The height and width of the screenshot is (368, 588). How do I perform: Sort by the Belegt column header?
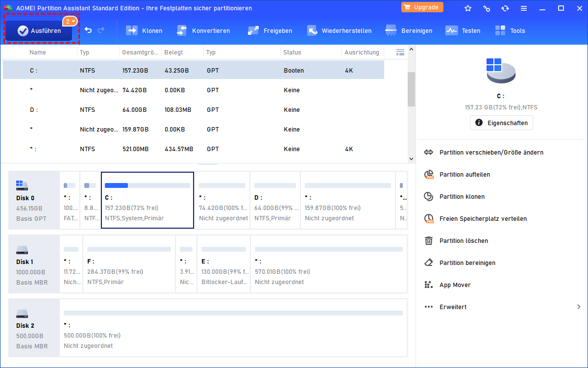pos(173,52)
